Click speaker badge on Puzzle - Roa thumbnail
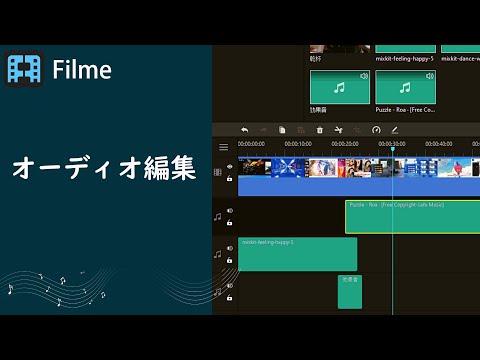Viewport: 480px width, 360px height. tap(430, 76)
